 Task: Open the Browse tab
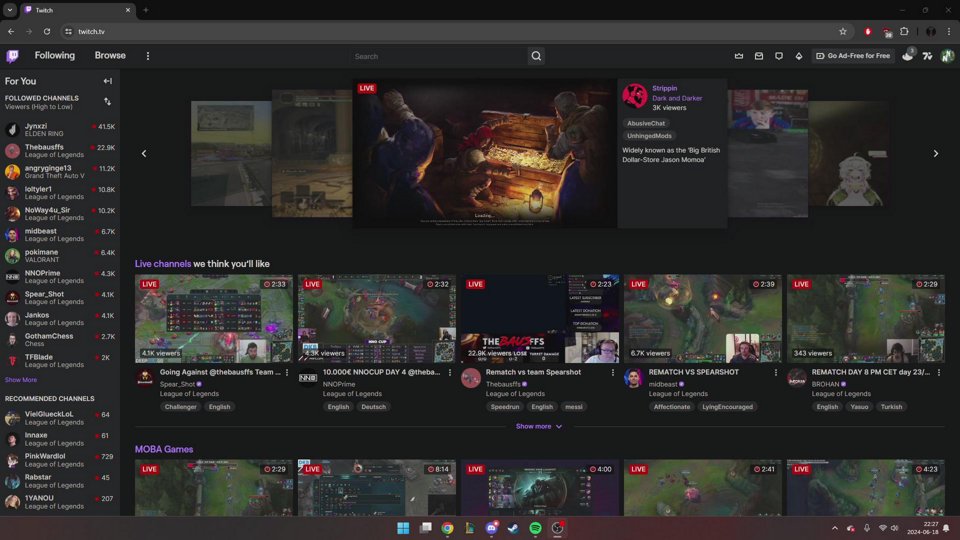pos(110,56)
